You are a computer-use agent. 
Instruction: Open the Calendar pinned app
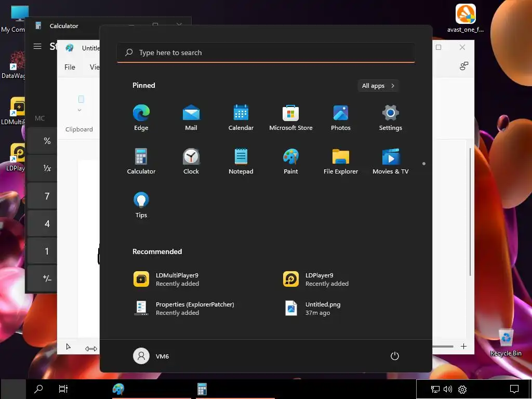point(241,117)
